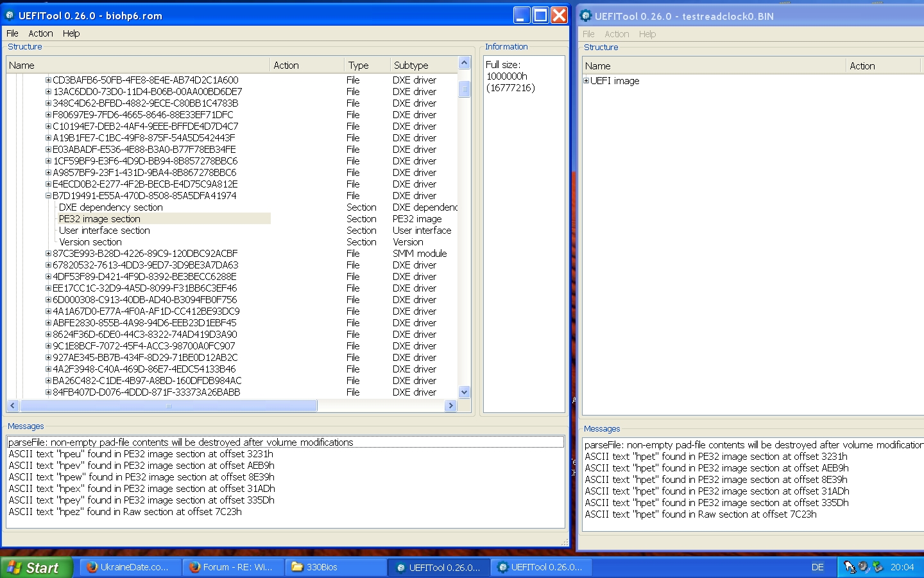924x578 pixels.
Task: Open the File menu in biohp6.rom window
Action: (12, 33)
